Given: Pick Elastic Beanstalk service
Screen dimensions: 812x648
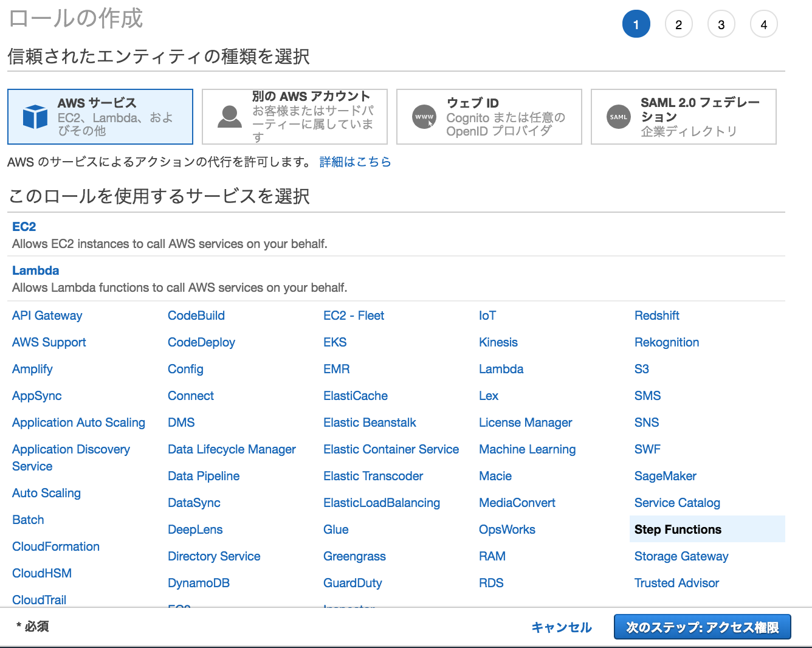Looking at the screenshot, I should [370, 422].
